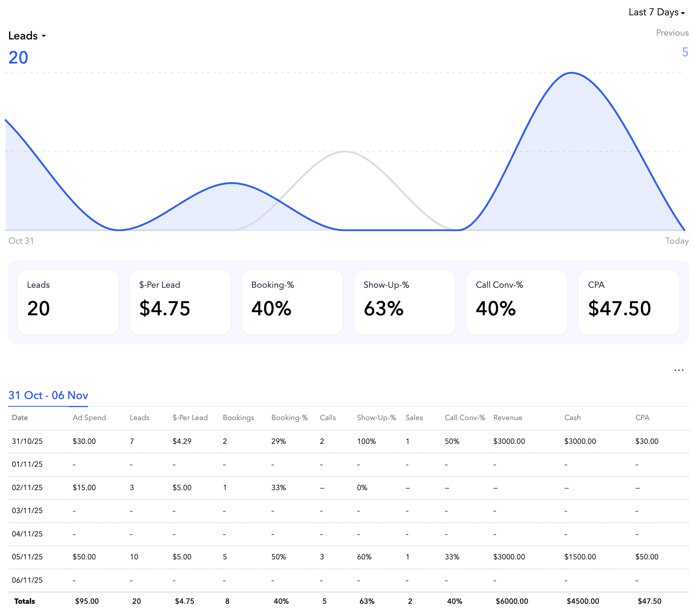This screenshot has width=694, height=616.
Task: Click the Revenue column header
Action: (507, 417)
